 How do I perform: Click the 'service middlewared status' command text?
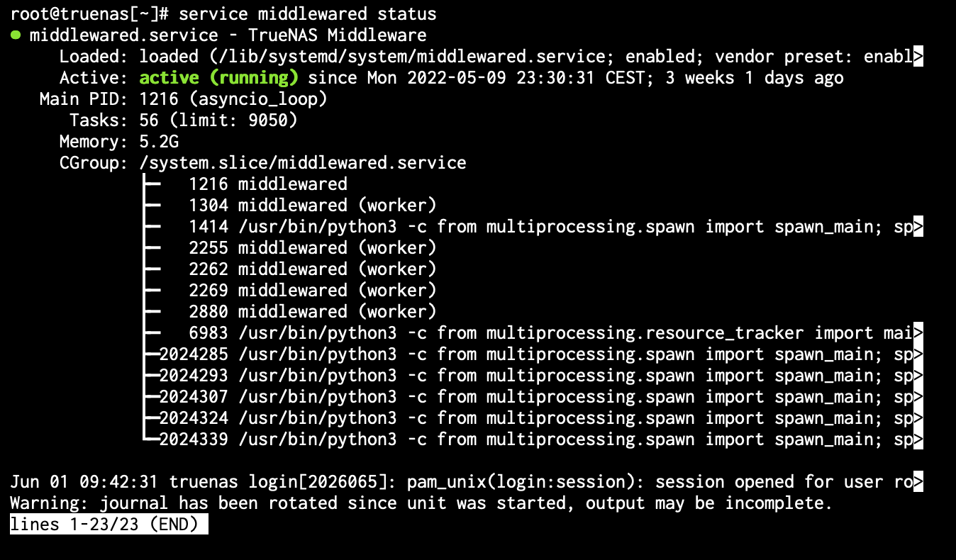tap(308, 13)
